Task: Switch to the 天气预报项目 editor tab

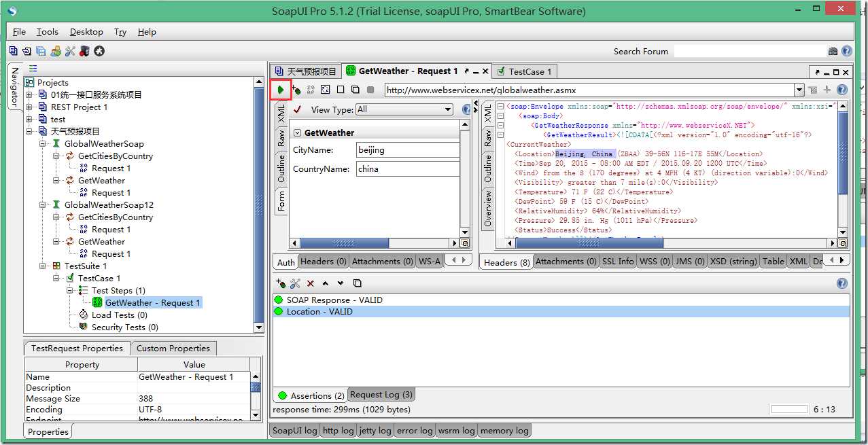Action: (305, 71)
